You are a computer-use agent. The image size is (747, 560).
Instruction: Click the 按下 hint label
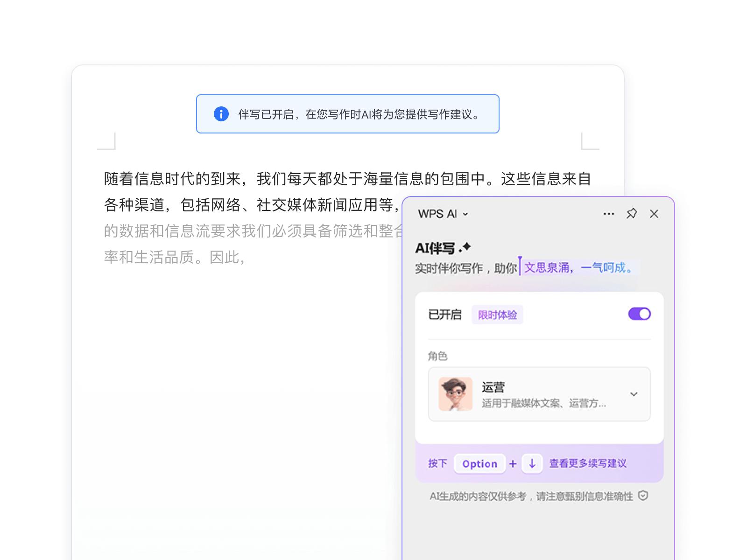[x=437, y=463]
